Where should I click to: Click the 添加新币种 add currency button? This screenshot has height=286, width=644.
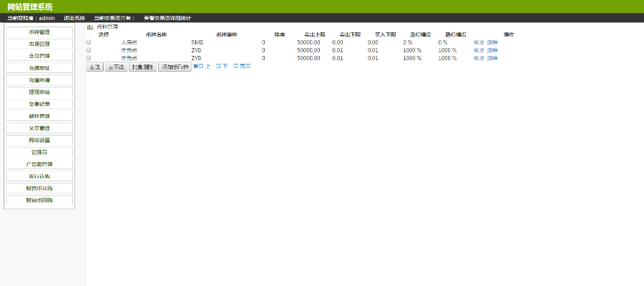coord(175,67)
